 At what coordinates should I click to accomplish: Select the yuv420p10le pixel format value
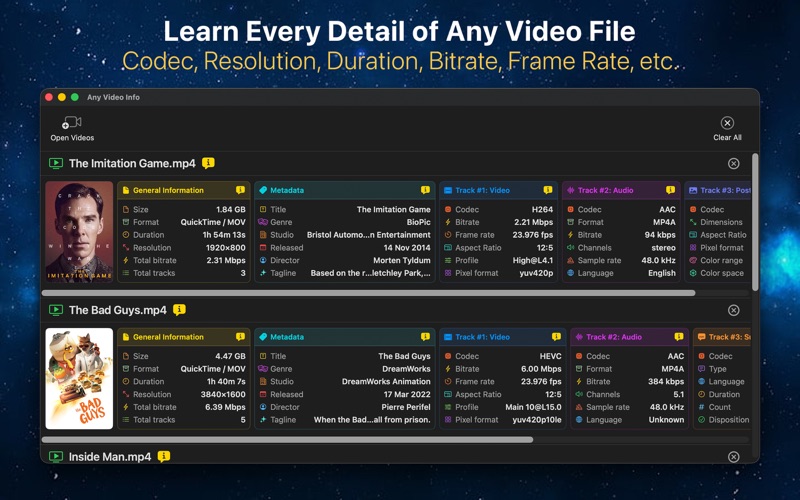537,420
